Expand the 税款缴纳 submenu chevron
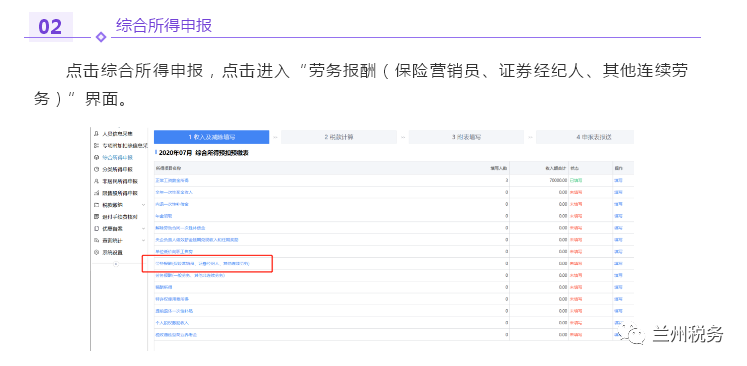The height and width of the screenshot is (366, 747). [x=143, y=205]
